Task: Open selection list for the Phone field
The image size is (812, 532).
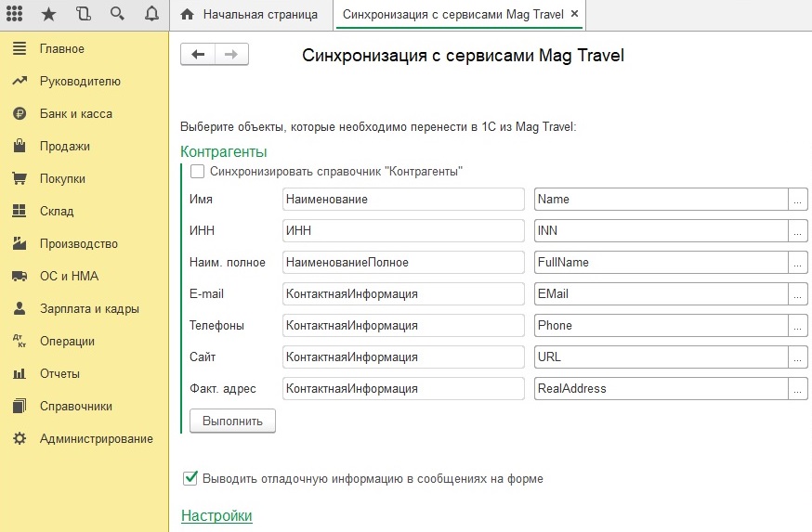Action: click(x=797, y=326)
